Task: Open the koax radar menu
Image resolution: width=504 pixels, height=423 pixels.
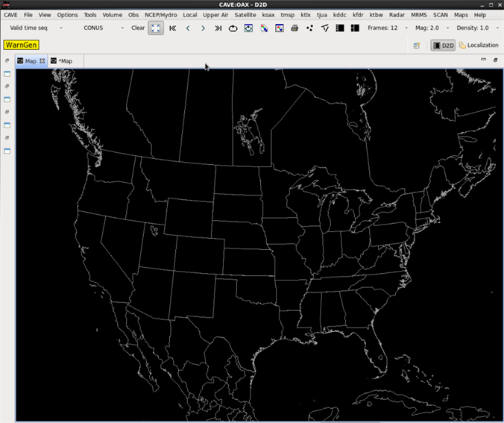Action: point(268,15)
